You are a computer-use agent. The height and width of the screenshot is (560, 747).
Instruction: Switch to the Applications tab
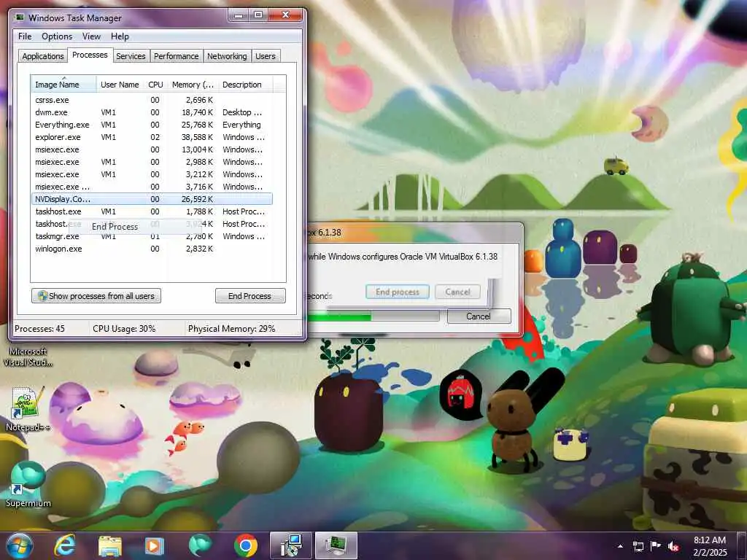click(43, 55)
